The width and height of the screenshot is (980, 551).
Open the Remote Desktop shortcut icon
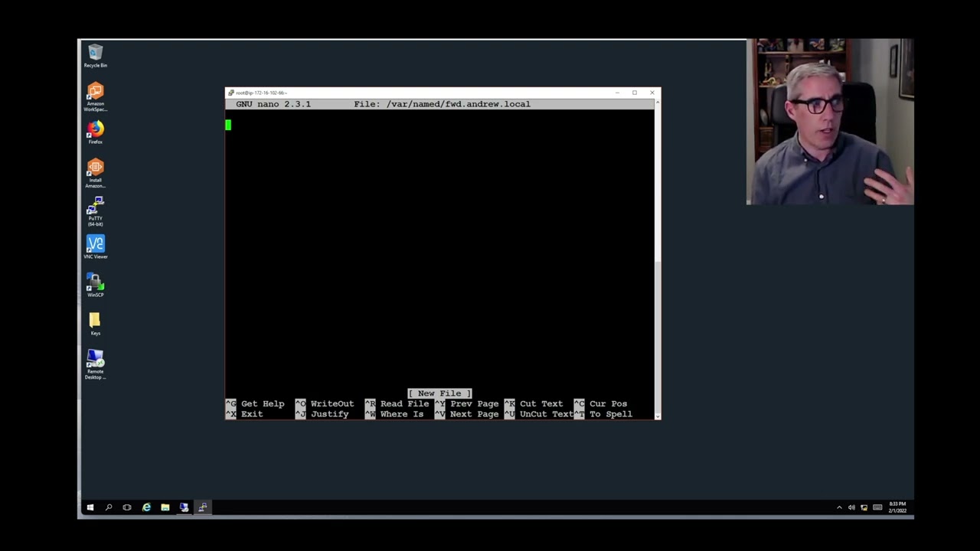point(95,365)
